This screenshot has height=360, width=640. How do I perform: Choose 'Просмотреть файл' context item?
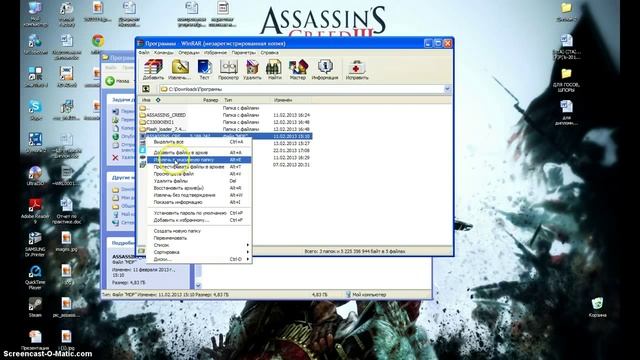(x=199, y=174)
